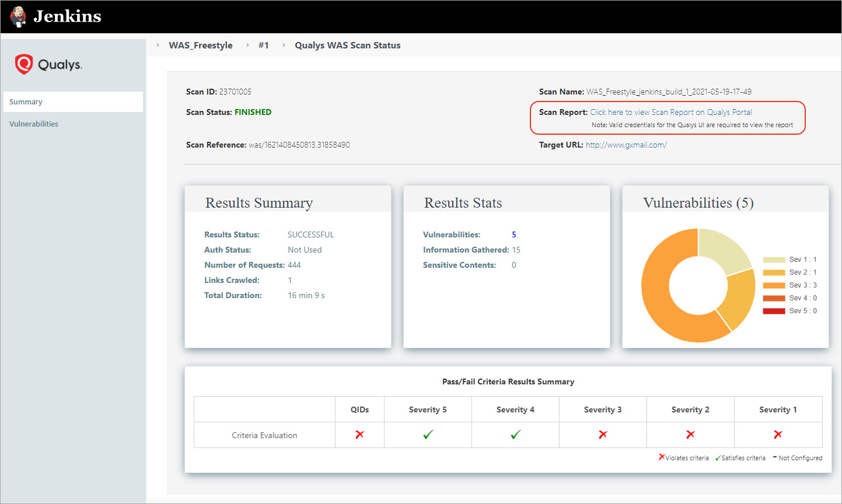
Task: Click the Sev 3 legend color swatch
Action: coord(774,285)
